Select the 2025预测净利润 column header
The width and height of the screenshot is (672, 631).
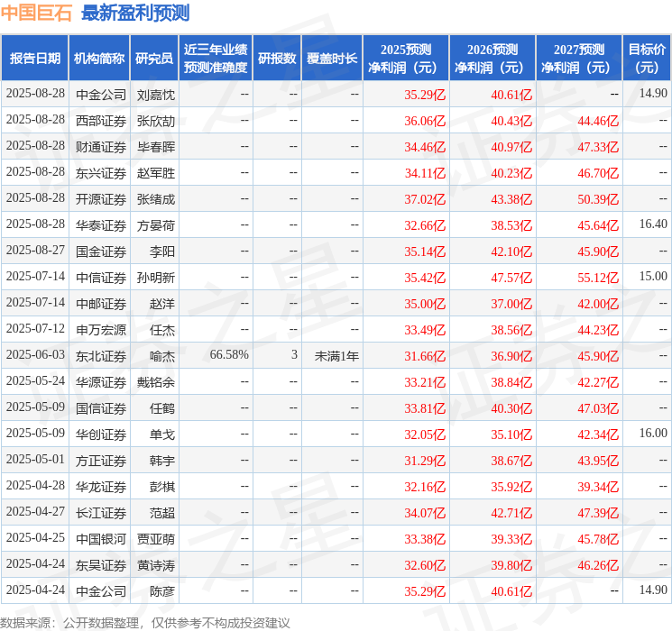click(x=406, y=59)
